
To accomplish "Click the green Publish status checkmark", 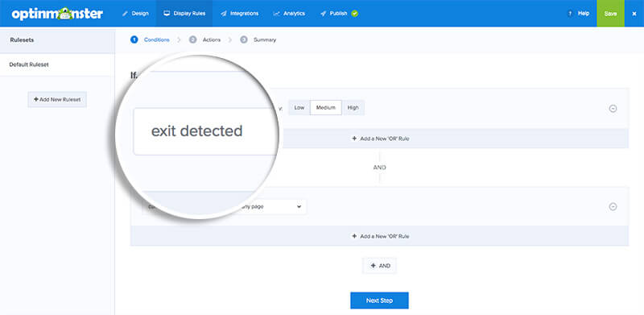I will coord(355,13).
